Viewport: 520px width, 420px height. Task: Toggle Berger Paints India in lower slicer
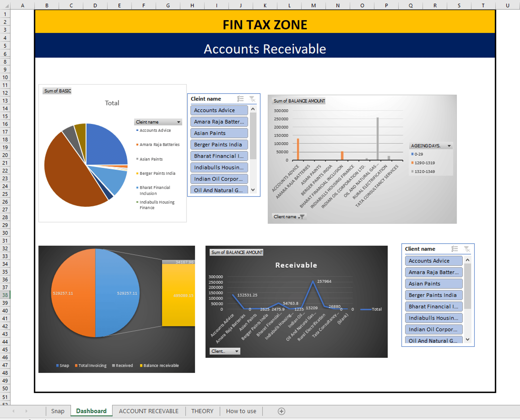434,295
